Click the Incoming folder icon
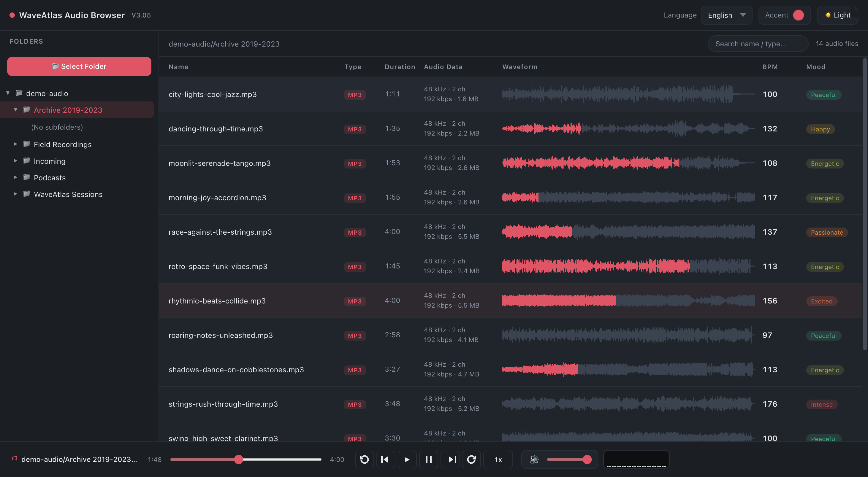Viewport: 868px width, 477px height. click(27, 160)
